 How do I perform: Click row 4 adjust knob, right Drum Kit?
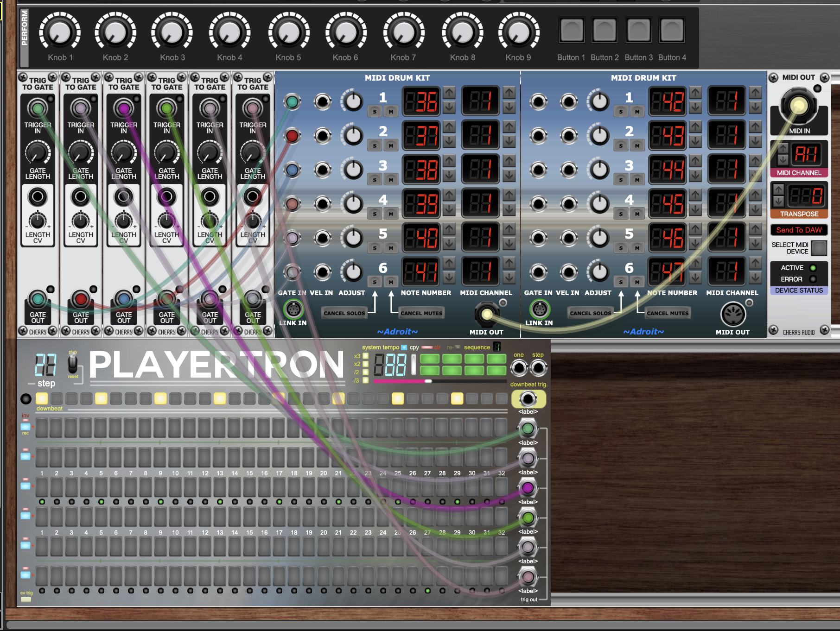[x=599, y=204]
